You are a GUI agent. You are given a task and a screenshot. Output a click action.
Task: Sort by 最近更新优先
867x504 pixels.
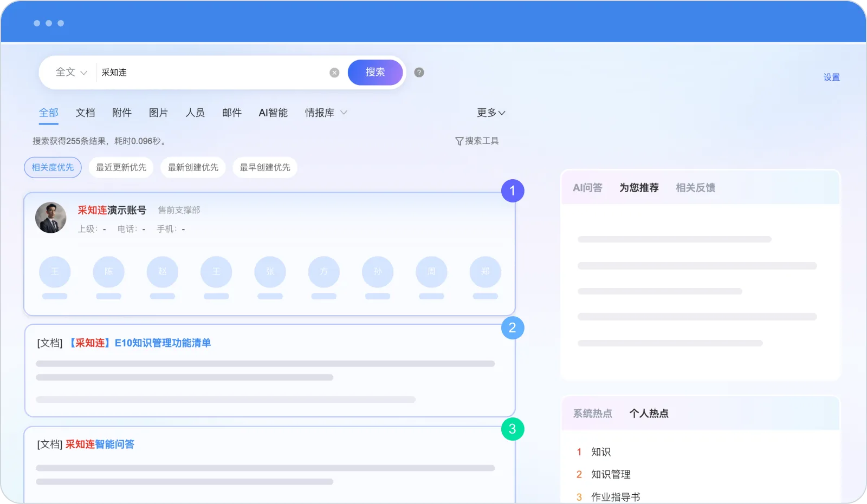[121, 168]
